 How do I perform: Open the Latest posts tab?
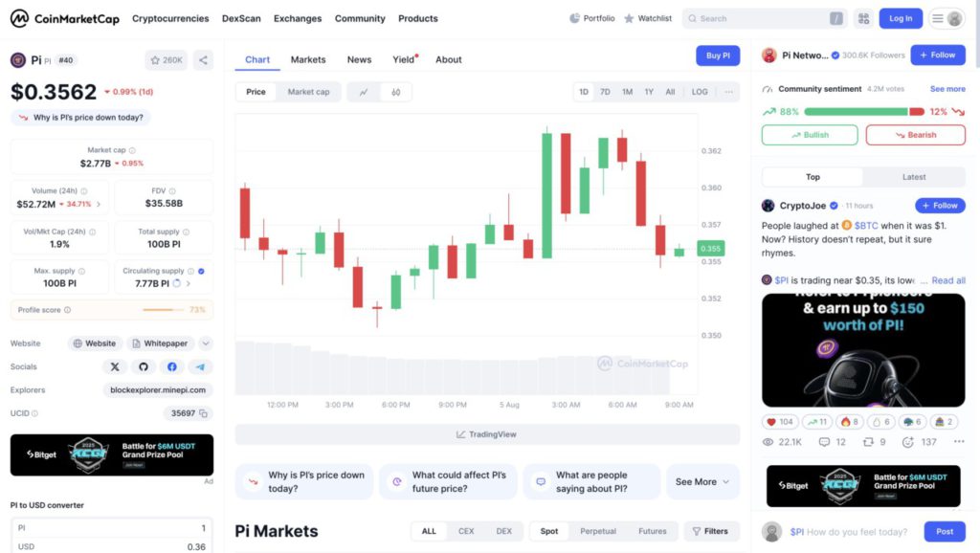click(x=913, y=177)
